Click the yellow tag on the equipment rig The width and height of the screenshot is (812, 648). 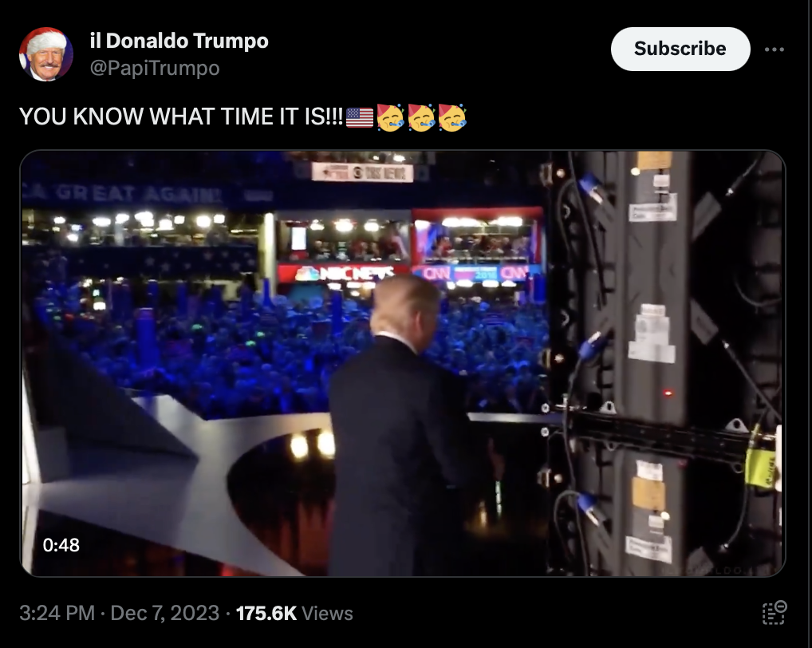[x=759, y=468]
